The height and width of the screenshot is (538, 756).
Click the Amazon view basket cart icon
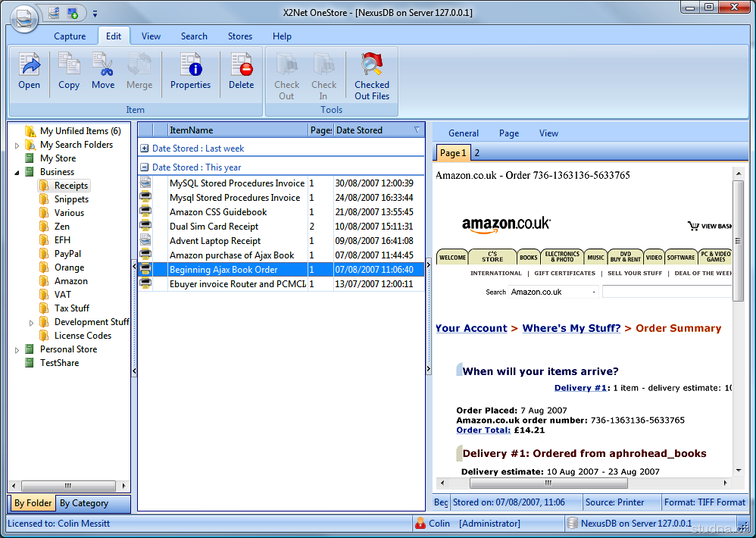click(692, 226)
